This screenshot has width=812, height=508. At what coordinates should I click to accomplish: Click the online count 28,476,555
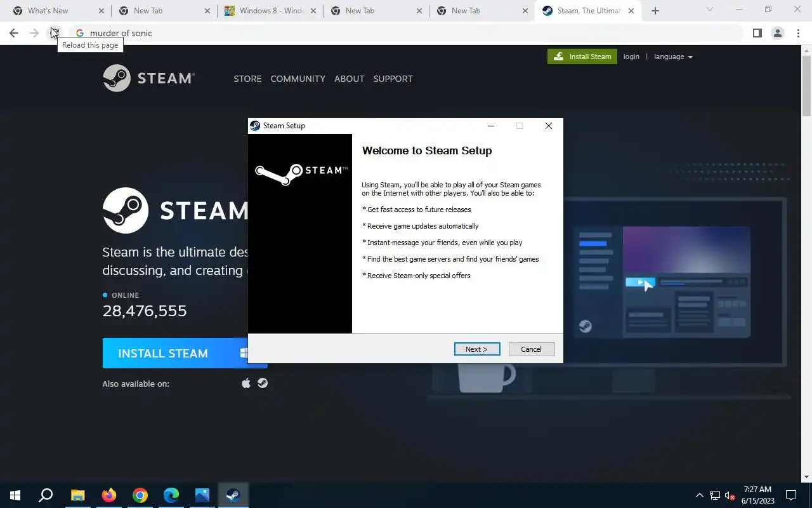(x=145, y=311)
